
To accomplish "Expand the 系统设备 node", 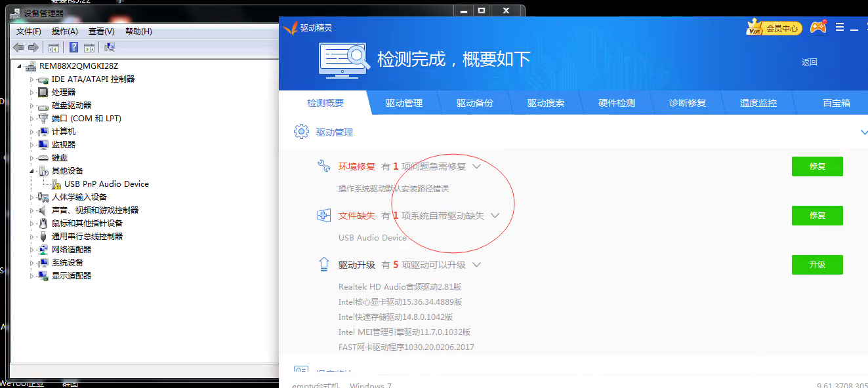I will [x=31, y=262].
